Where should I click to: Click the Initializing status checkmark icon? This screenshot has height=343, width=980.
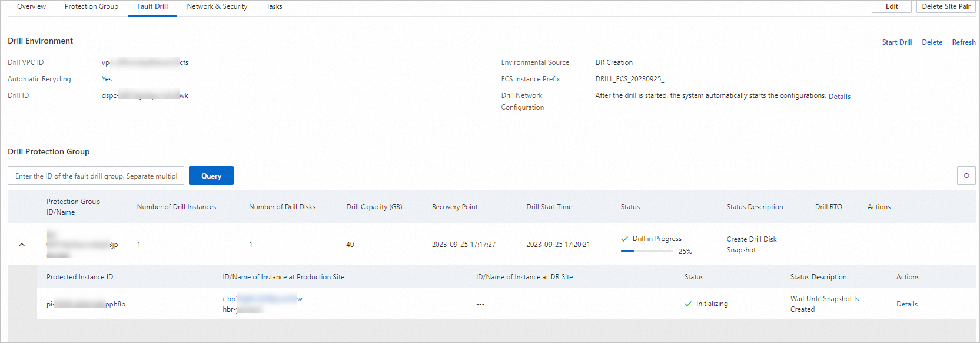coord(688,304)
